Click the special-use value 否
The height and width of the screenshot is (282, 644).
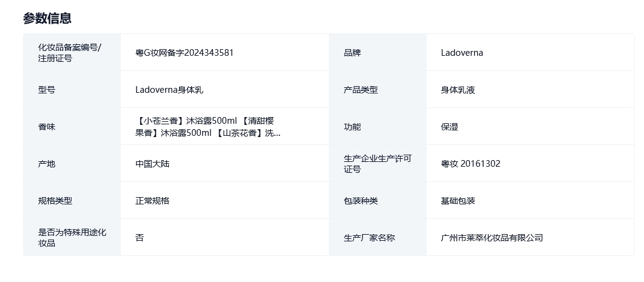pos(140,237)
